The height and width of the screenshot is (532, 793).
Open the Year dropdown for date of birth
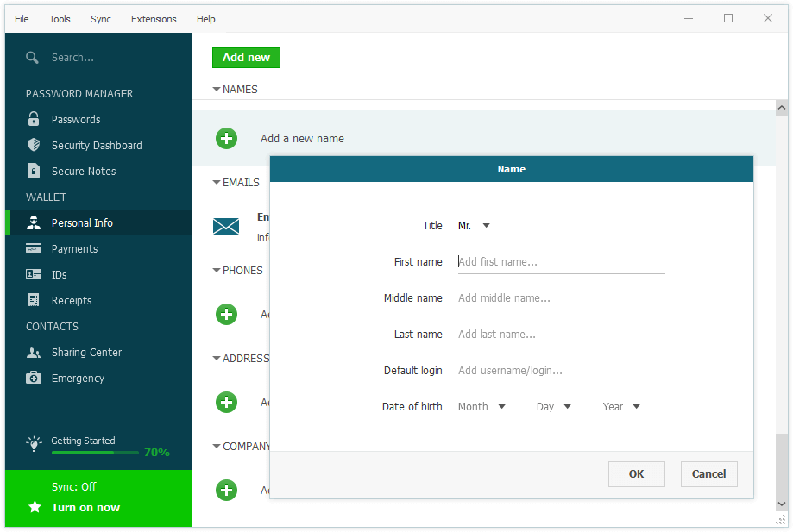click(x=620, y=406)
